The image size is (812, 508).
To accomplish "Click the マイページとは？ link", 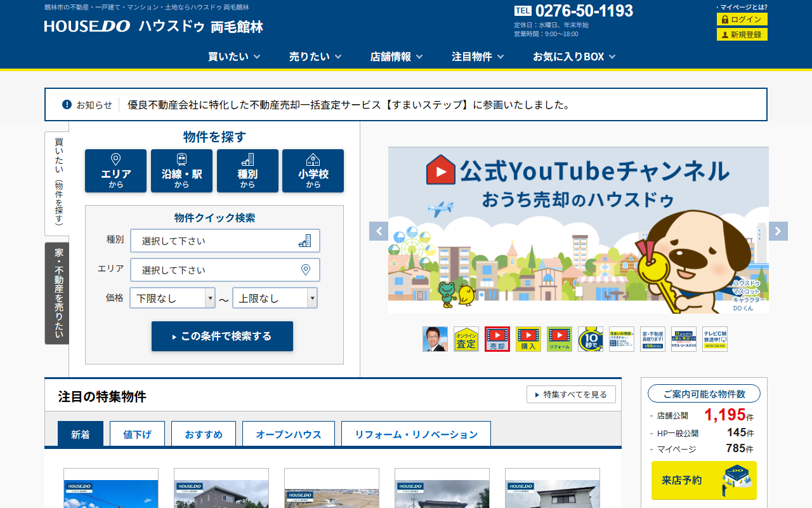I will (x=742, y=7).
